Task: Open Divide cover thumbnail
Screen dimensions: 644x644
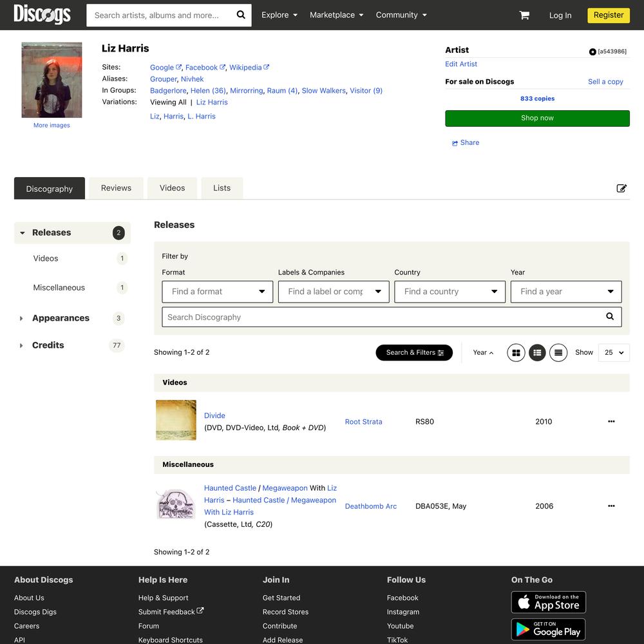Action: tap(176, 420)
